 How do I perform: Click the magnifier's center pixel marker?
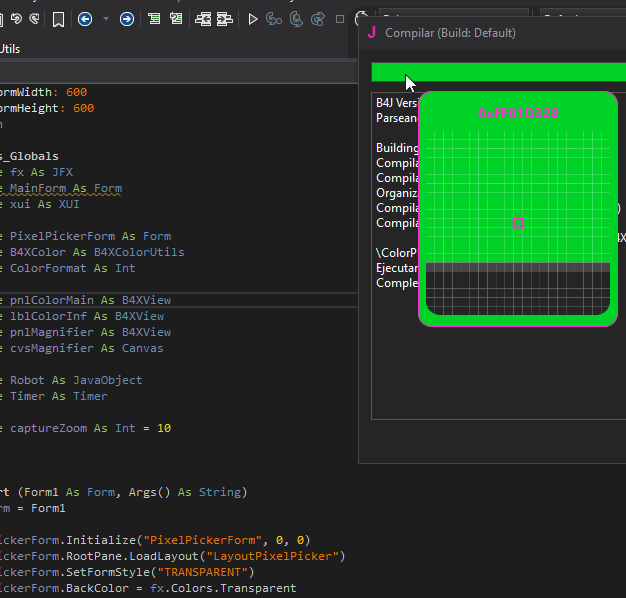[518, 223]
